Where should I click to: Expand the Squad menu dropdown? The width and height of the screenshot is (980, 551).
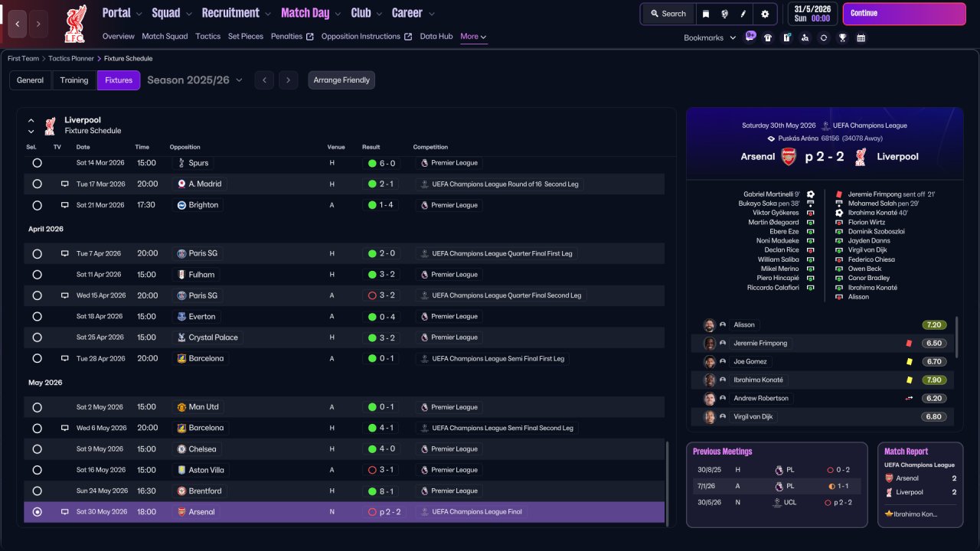point(188,14)
